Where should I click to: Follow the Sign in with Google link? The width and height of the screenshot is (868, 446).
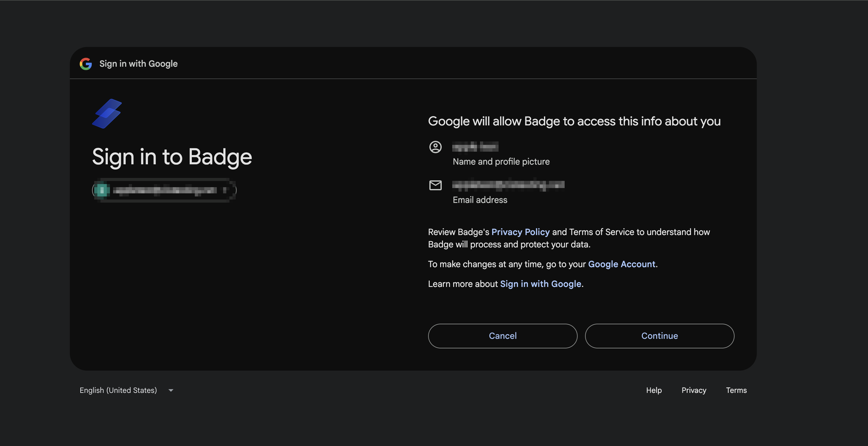(541, 284)
